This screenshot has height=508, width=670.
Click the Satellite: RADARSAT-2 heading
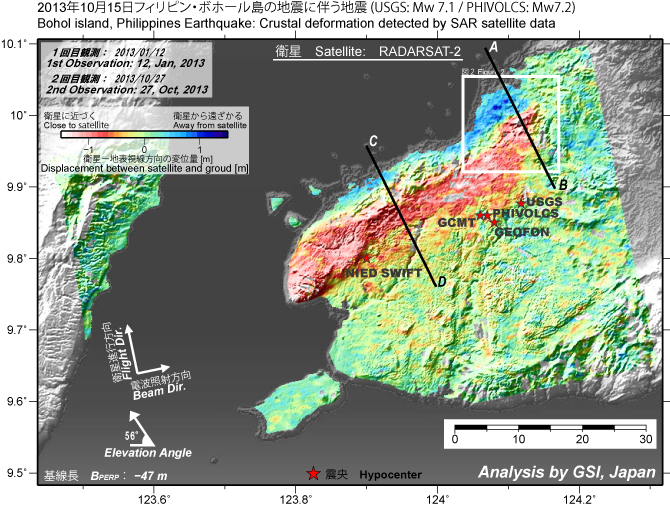(367, 52)
